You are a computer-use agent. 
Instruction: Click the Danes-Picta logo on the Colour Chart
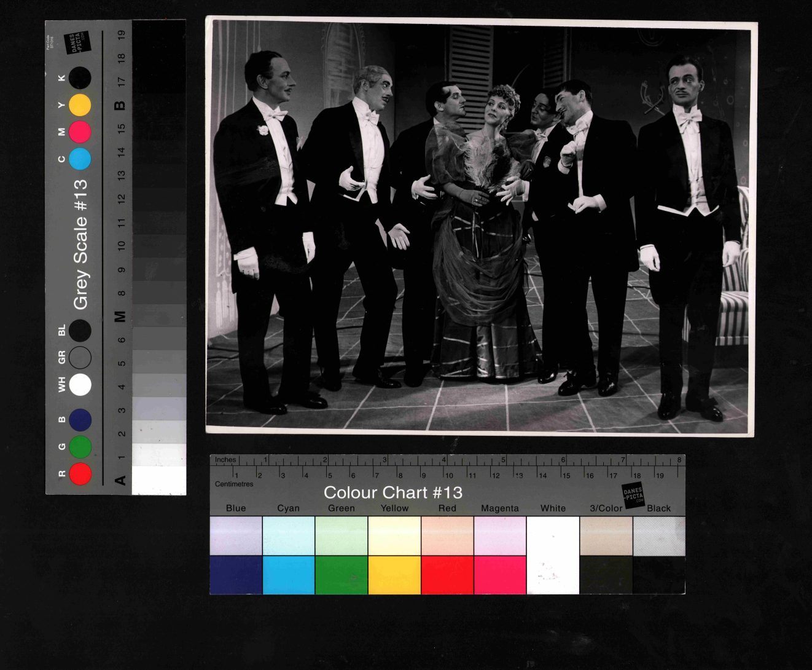(633, 495)
